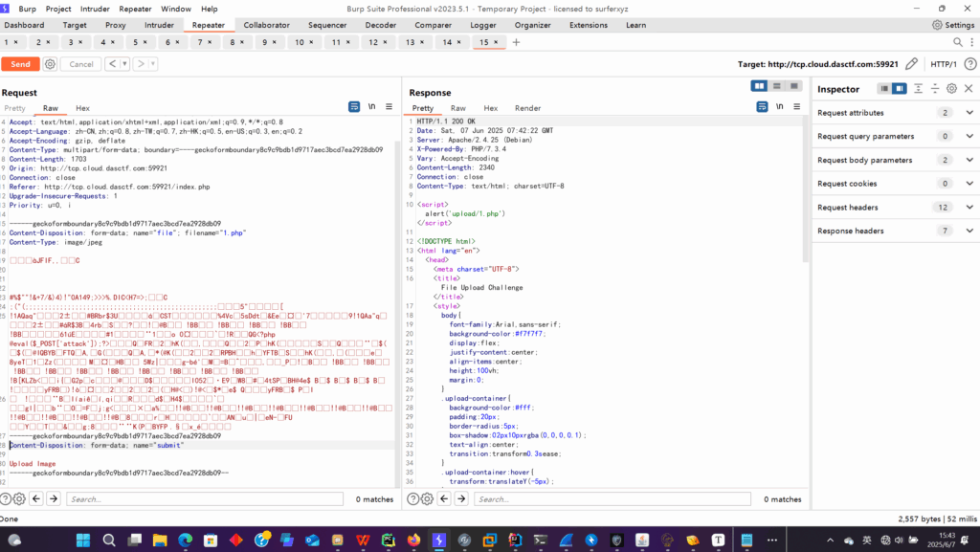Click the HTTP/1 protocol selector
The width and height of the screenshot is (980, 552).
point(943,64)
